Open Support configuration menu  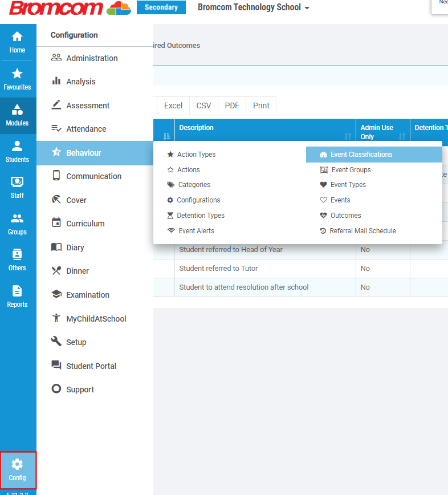point(95,389)
